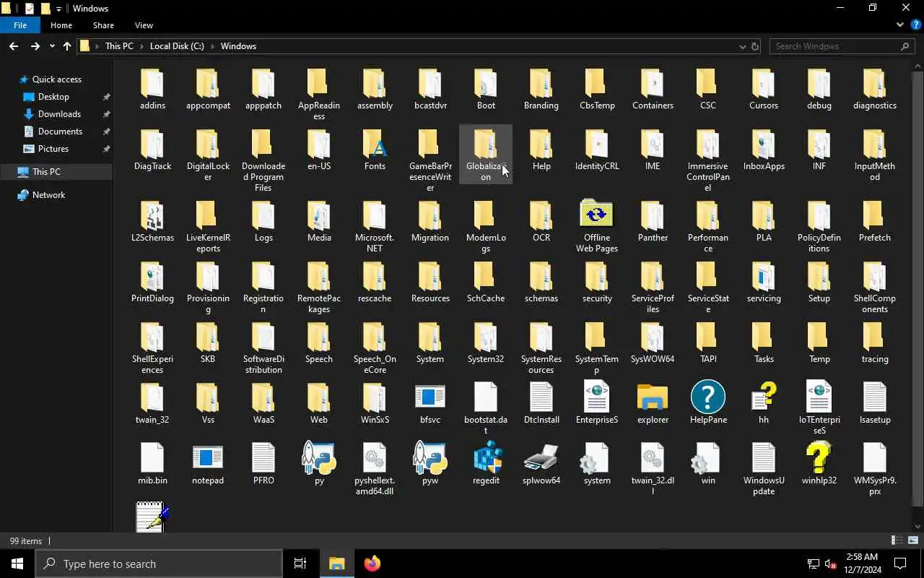Select the IoTEnterpriseS file icon
The image size is (924, 578).
[819, 397]
